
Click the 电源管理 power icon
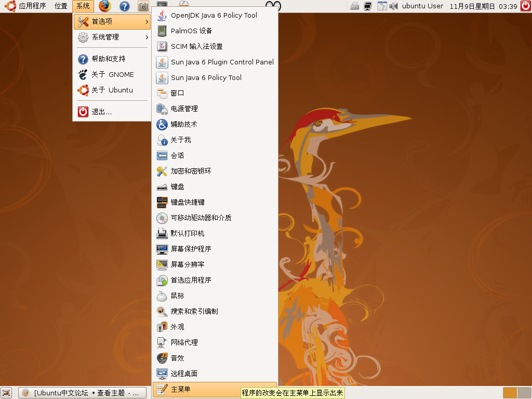tap(162, 109)
